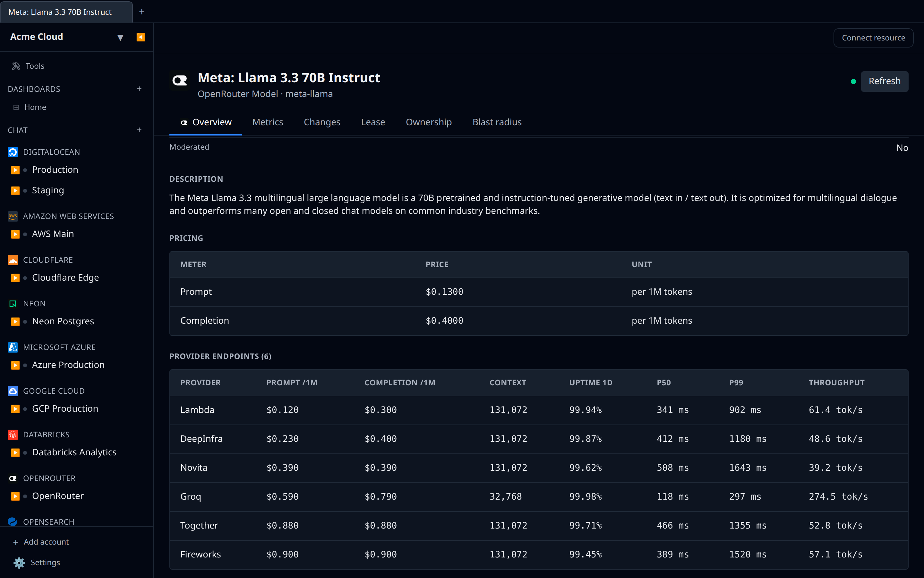The height and width of the screenshot is (578, 924).
Task: Start a new chat with plus icon
Action: (x=139, y=130)
